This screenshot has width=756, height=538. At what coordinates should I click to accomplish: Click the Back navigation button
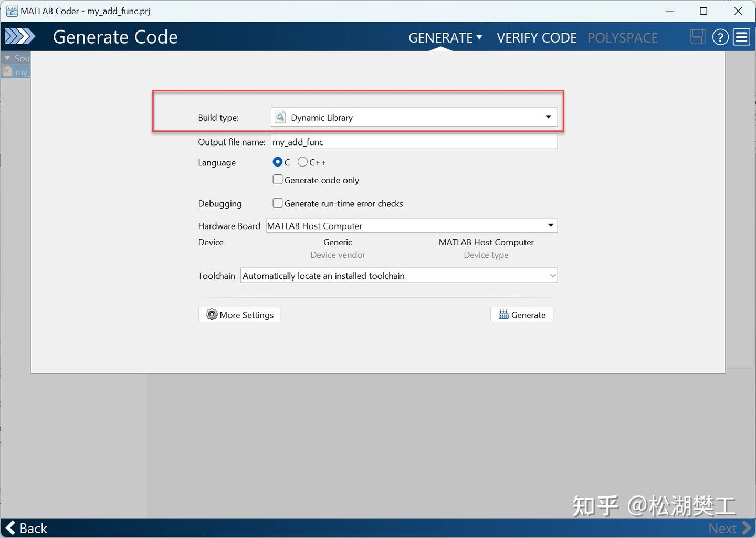pyautogui.click(x=26, y=528)
